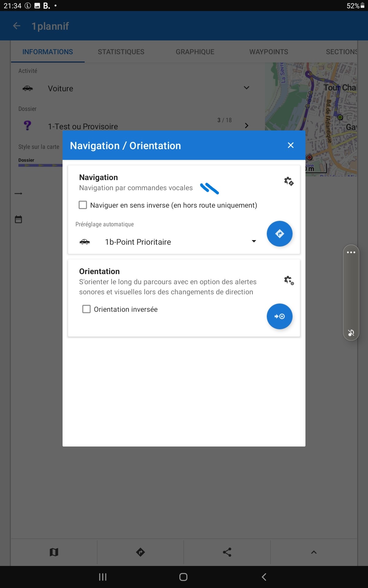Check the Orientation inversée box

[x=86, y=309]
